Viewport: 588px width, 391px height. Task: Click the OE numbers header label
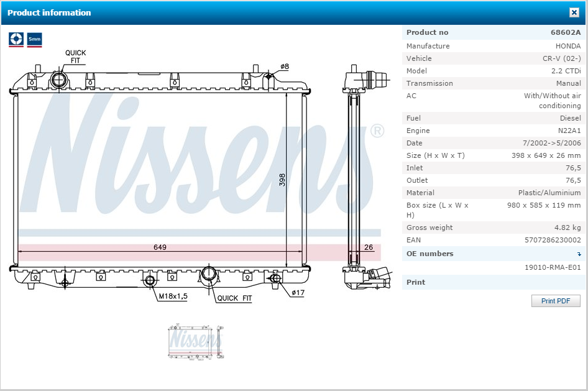pos(430,254)
